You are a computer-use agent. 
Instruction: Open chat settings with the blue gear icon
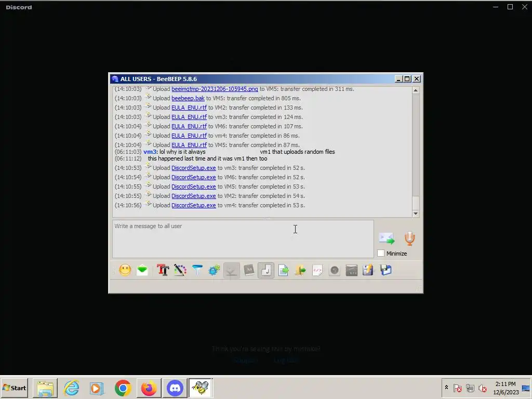click(214, 270)
